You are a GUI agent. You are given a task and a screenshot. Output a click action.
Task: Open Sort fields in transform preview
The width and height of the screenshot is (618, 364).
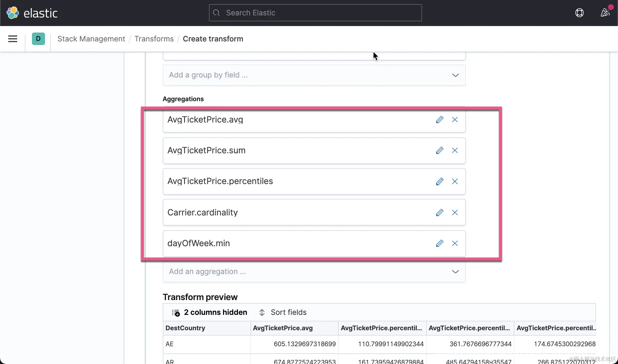pyautogui.click(x=283, y=313)
